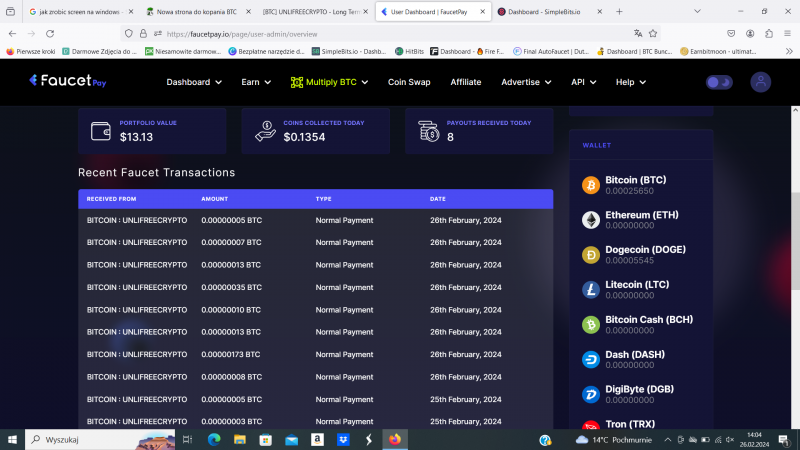800x450 pixels.
Task: Expand the Earn dropdown menu
Action: pos(256,82)
